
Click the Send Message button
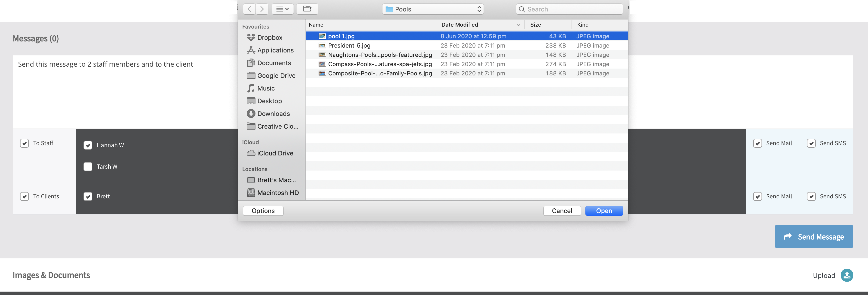(x=814, y=237)
